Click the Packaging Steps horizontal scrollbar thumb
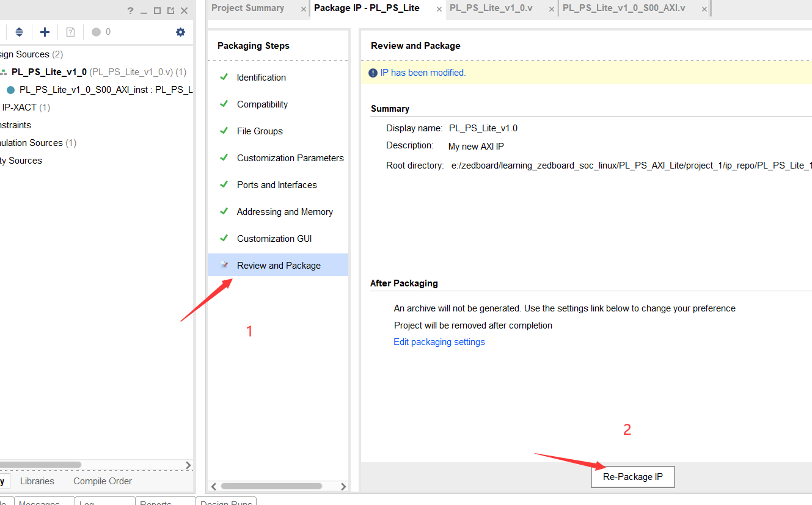The image size is (812, 505). pos(271,487)
